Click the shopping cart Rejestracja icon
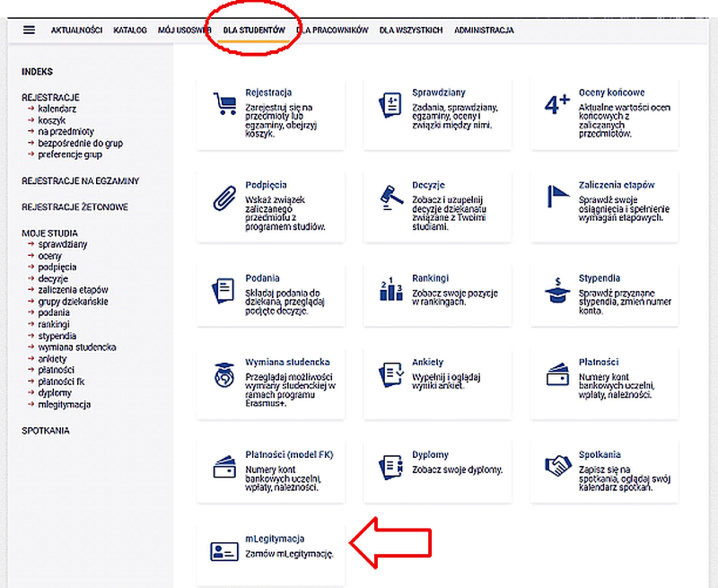Viewport: 718px width, 588px height. pos(223,104)
